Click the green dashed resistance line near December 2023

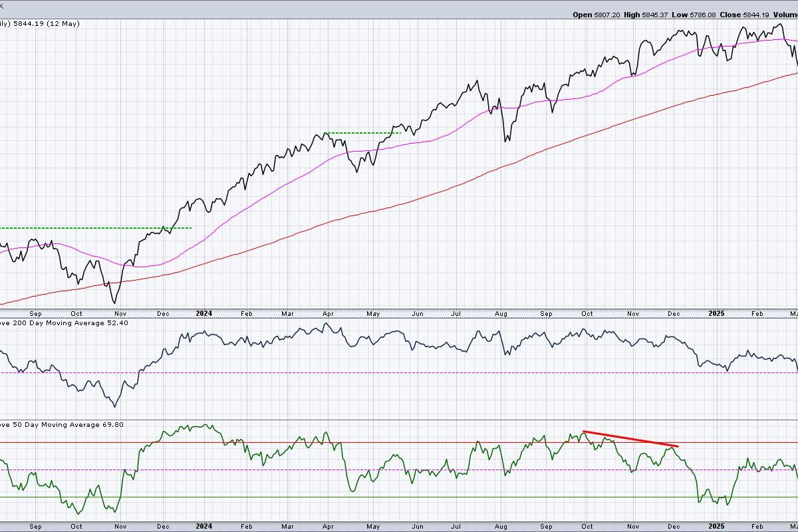(96, 228)
